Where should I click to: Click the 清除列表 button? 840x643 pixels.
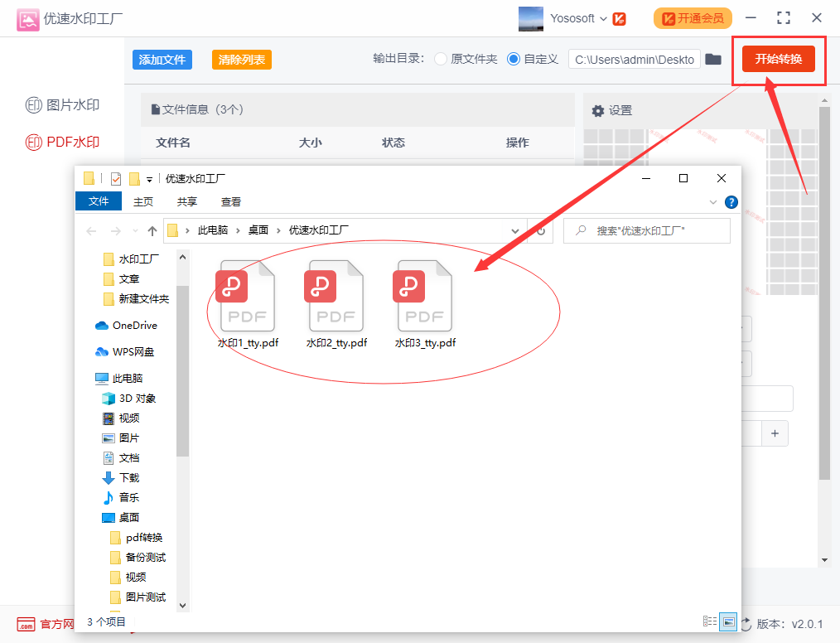click(242, 60)
